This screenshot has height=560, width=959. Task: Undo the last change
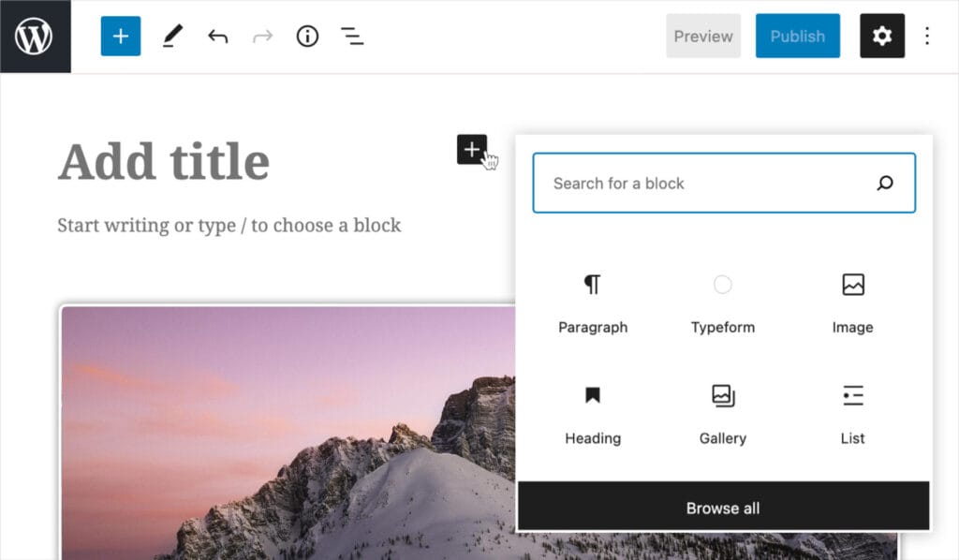pos(218,37)
